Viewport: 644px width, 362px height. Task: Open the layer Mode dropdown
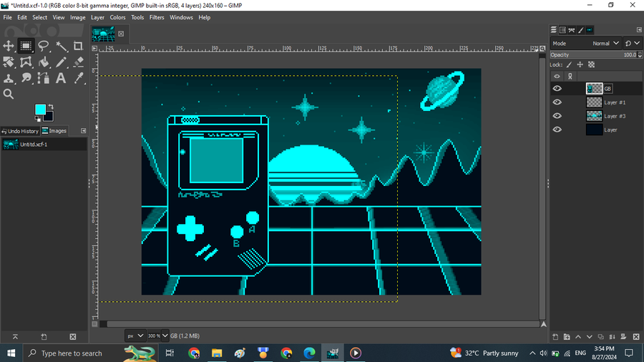click(x=585, y=43)
